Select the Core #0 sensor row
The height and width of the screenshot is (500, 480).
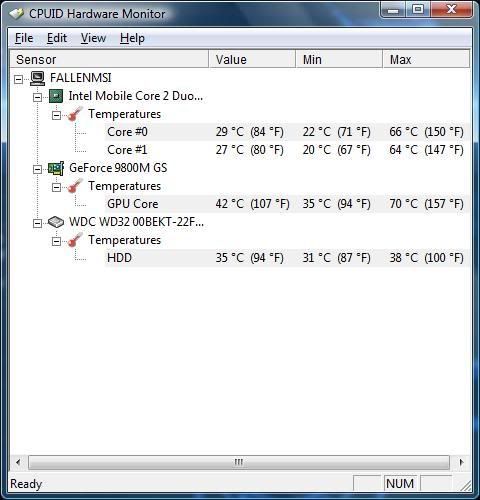tap(287, 132)
